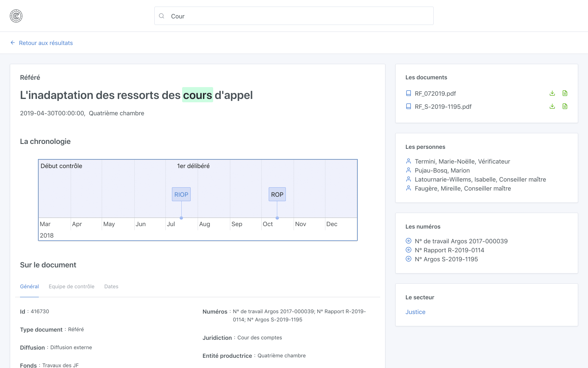Click the person icon beside Termini, Marie-Noëlle
Viewport: 588px width, 368px height.
click(x=408, y=161)
